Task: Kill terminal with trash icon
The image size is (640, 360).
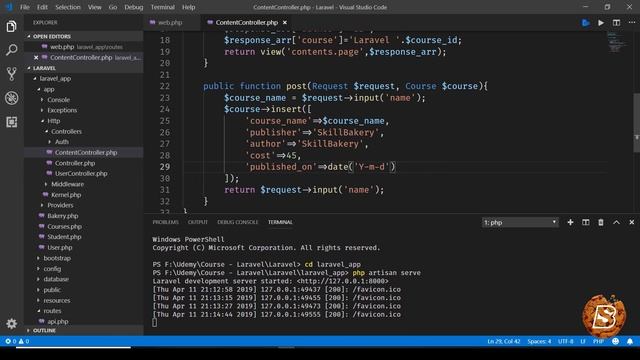Action: tap(601, 222)
